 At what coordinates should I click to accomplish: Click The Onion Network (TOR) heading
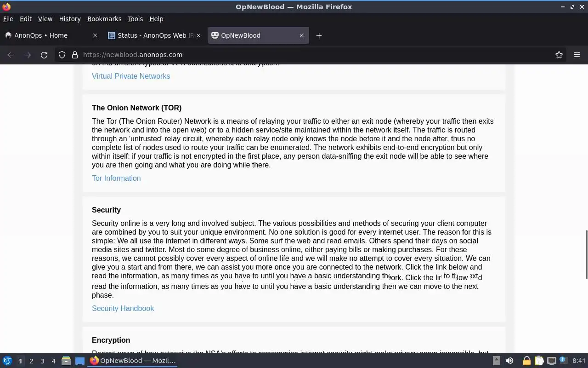[136, 108]
